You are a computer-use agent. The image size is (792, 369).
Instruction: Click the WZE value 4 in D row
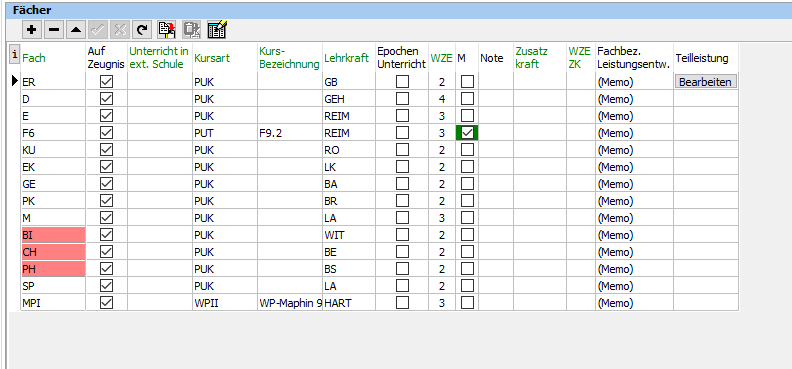pyautogui.click(x=442, y=99)
